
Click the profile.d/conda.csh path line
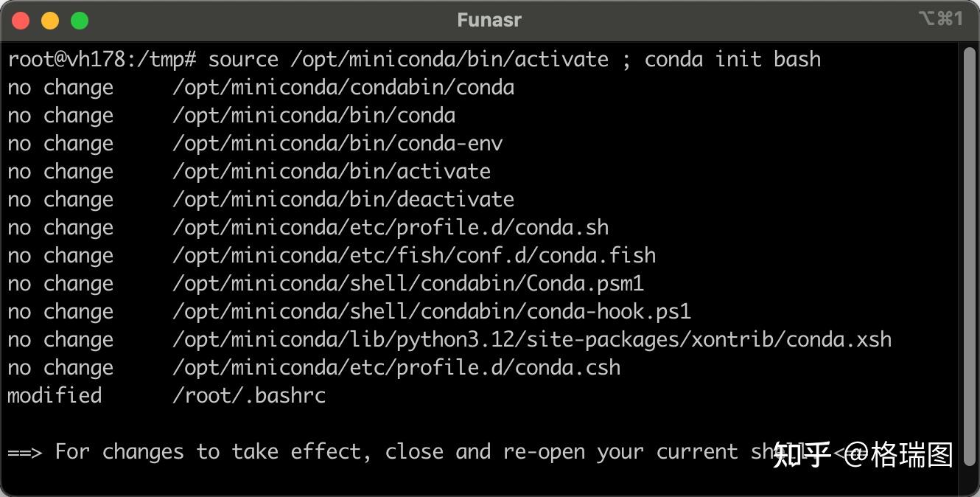[396, 368]
